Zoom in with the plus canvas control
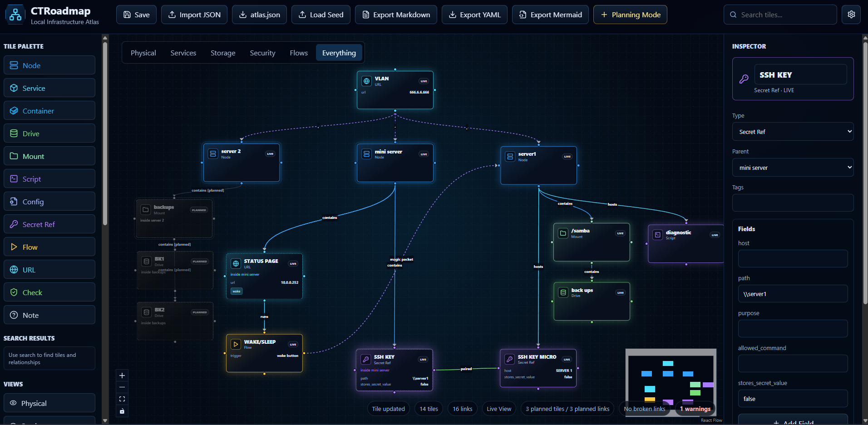Screen dimensions: 868x425 (122, 376)
